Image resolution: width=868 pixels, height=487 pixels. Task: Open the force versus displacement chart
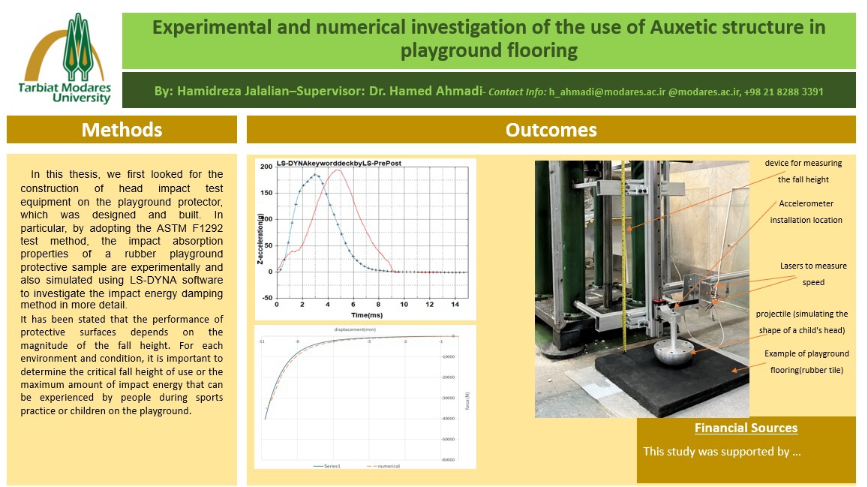point(365,398)
